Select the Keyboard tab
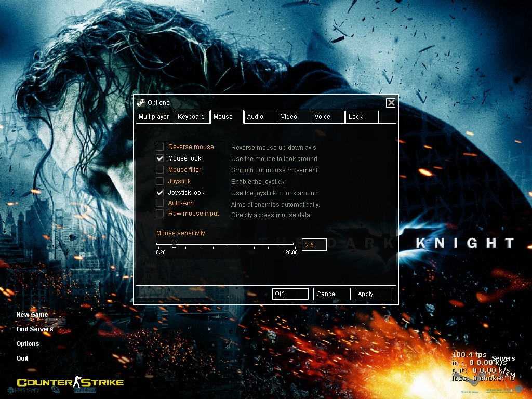Image resolution: width=532 pixels, height=399 pixels. [x=192, y=117]
